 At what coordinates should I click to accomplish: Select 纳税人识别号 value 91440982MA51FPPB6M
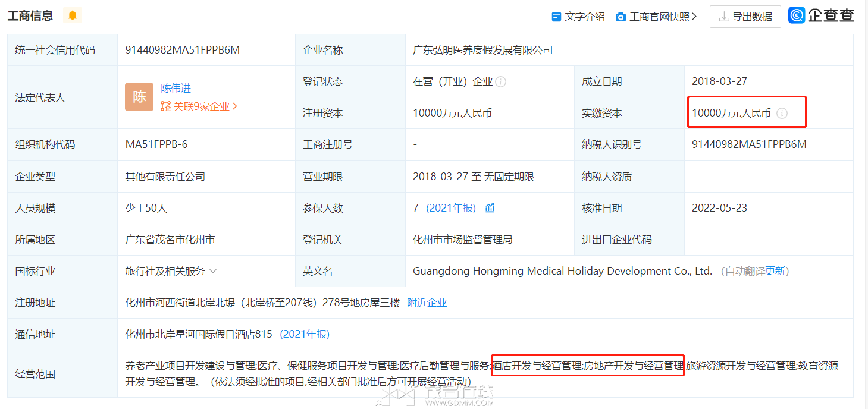coord(749,144)
